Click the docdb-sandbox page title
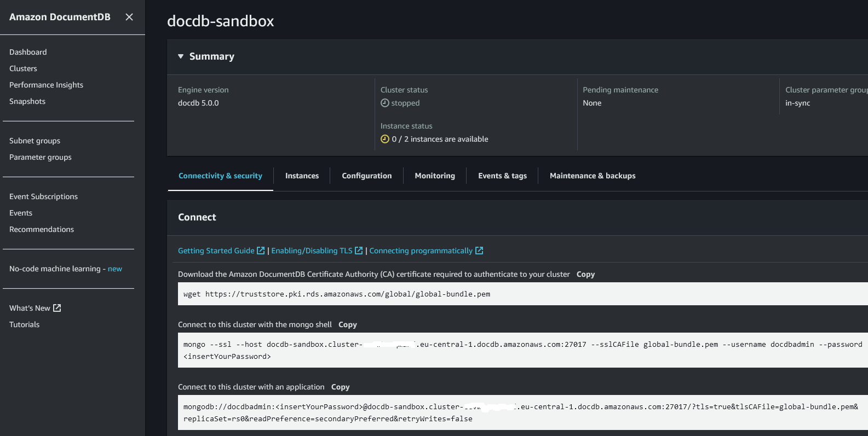 pyautogui.click(x=220, y=21)
